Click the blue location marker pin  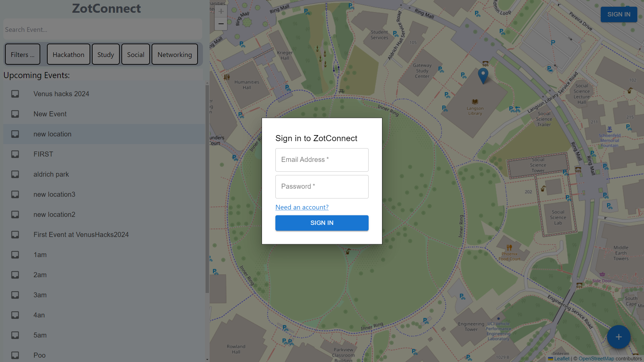coord(483,75)
